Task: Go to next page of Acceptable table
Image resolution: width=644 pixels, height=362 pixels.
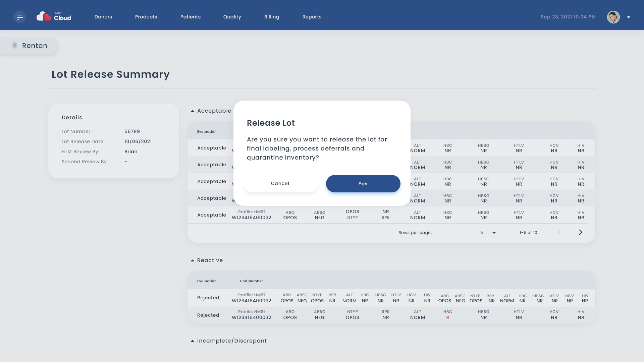Action: click(581, 232)
